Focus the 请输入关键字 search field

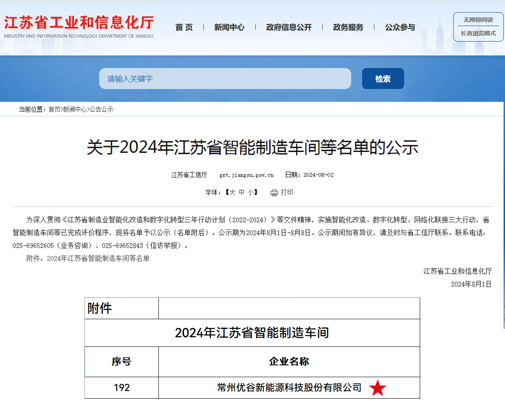pos(225,79)
